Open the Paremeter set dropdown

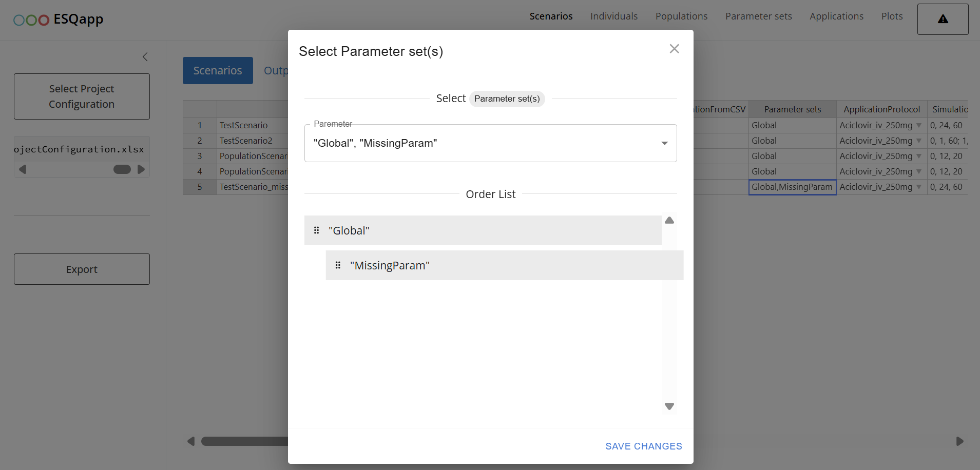(664, 143)
